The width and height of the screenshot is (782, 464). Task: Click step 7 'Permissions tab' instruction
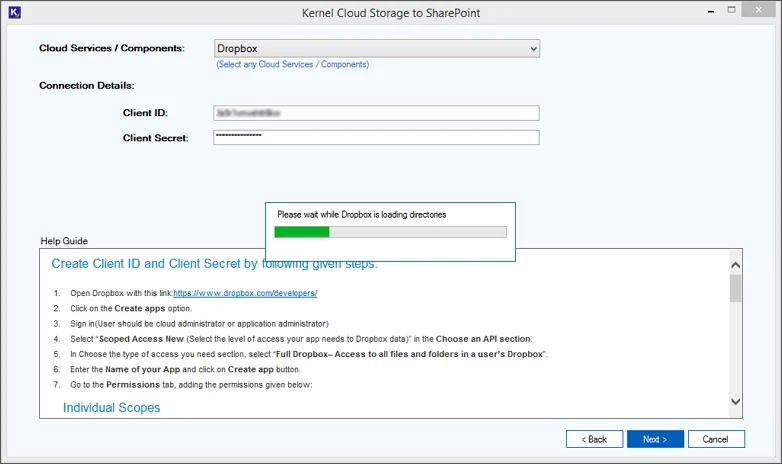(191, 385)
